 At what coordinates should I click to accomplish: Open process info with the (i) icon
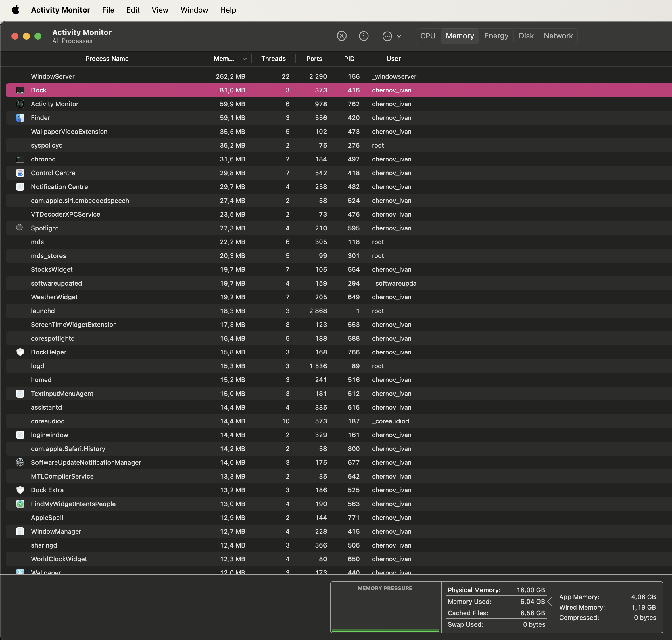click(x=364, y=36)
